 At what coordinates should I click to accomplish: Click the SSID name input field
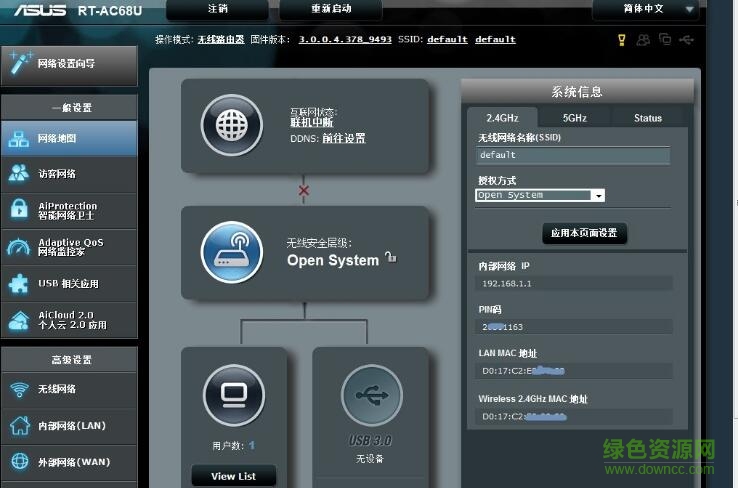tap(573, 155)
